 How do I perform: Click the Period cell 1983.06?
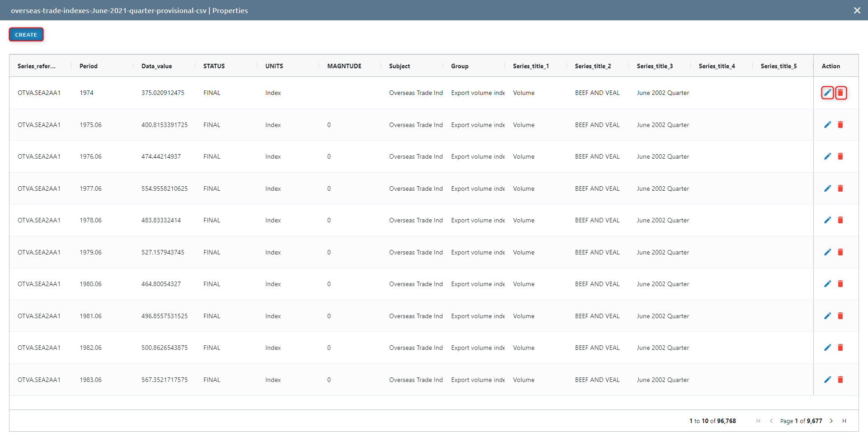[x=90, y=380]
